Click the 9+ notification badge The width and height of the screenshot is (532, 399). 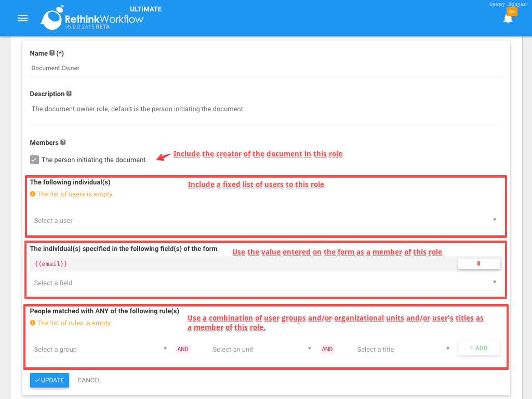512,11
